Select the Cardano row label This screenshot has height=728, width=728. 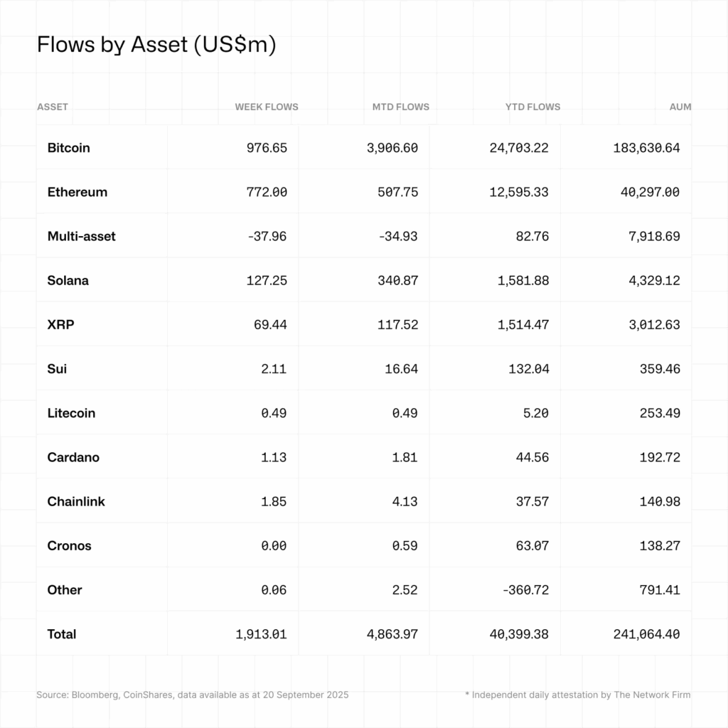click(x=73, y=457)
